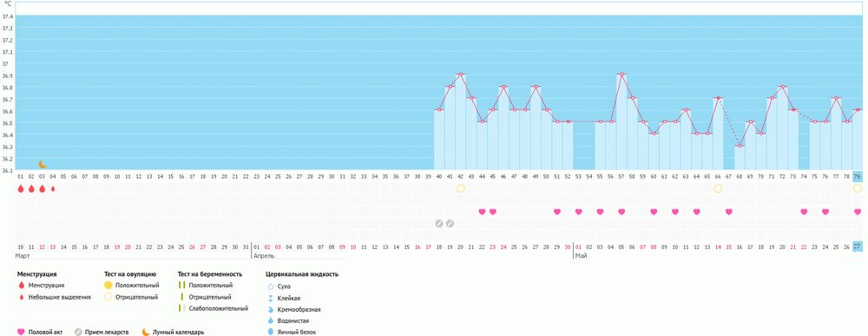
Task: Click the Клейкая legend label
Action: [289, 299]
